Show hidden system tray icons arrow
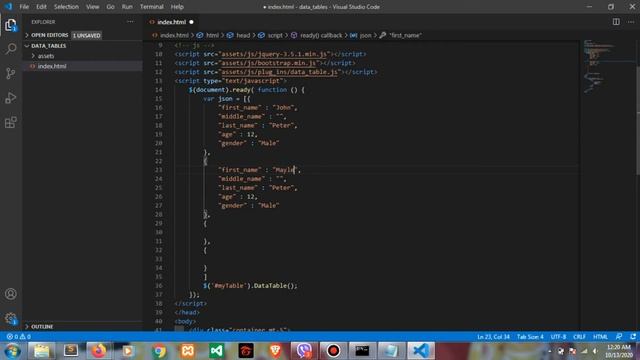 point(549,351)
